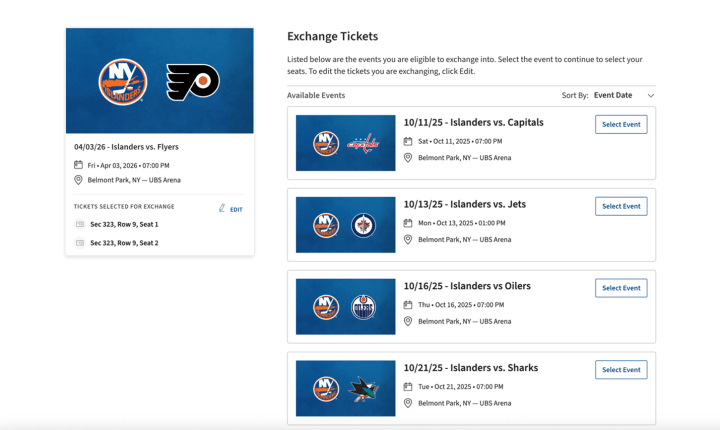Click calendar icon for Capitals game
720x430 pixels.
(x=408, y=141)
